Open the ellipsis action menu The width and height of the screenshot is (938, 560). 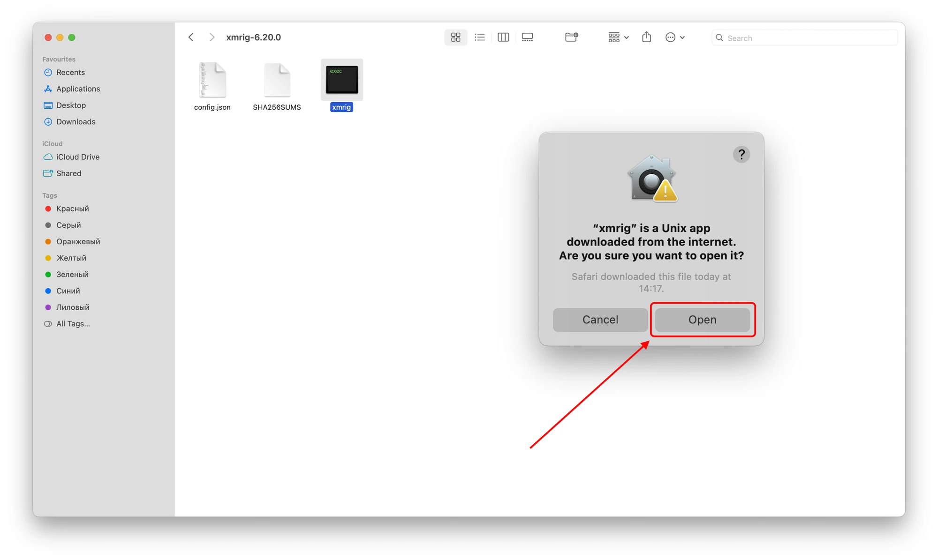click(x=675, y=37)
